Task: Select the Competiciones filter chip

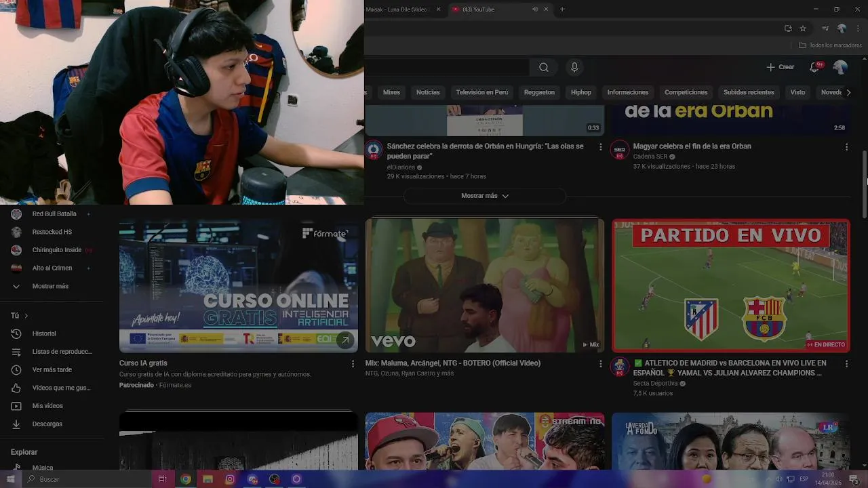Action: tap(686, 92)
